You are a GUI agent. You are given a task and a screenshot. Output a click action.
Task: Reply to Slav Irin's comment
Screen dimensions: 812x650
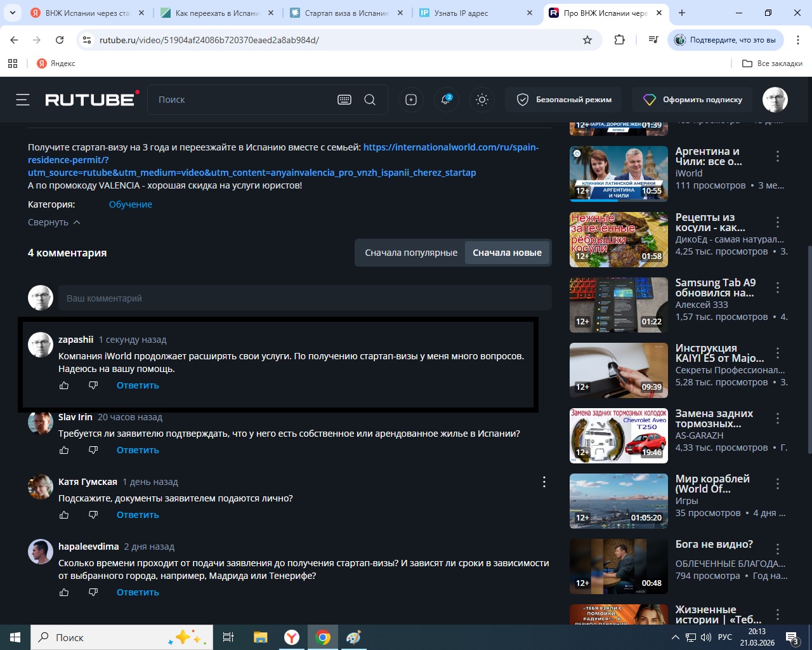138,450
